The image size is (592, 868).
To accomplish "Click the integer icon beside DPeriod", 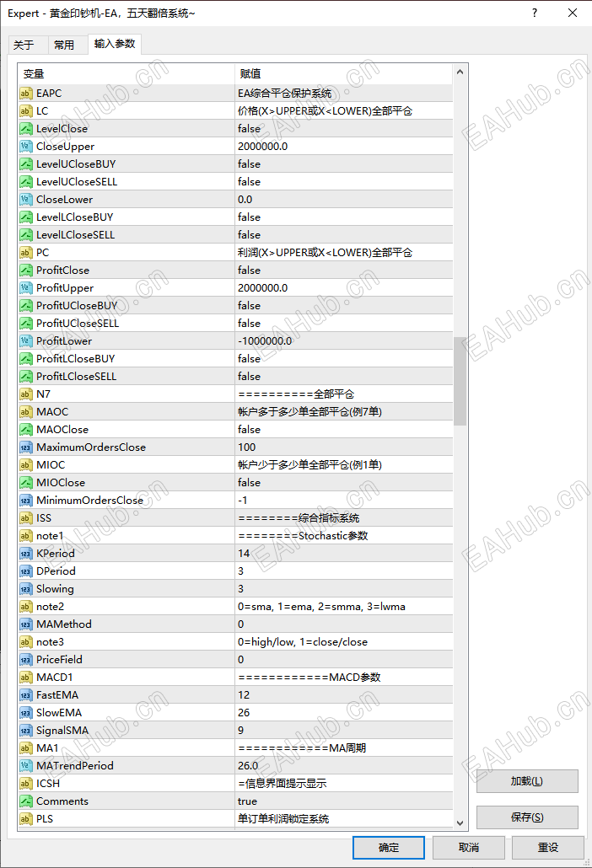I will pyautogui.click(x=26, y=571).
